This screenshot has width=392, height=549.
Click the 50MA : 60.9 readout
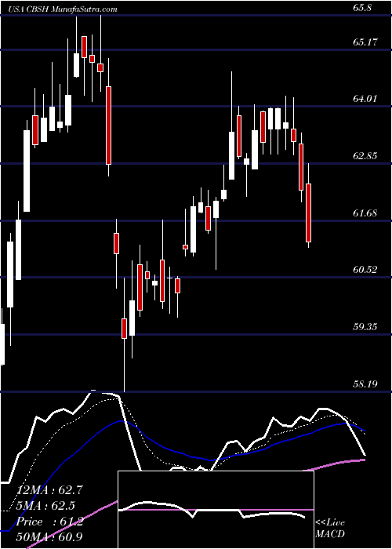click(x=49, y=537)
